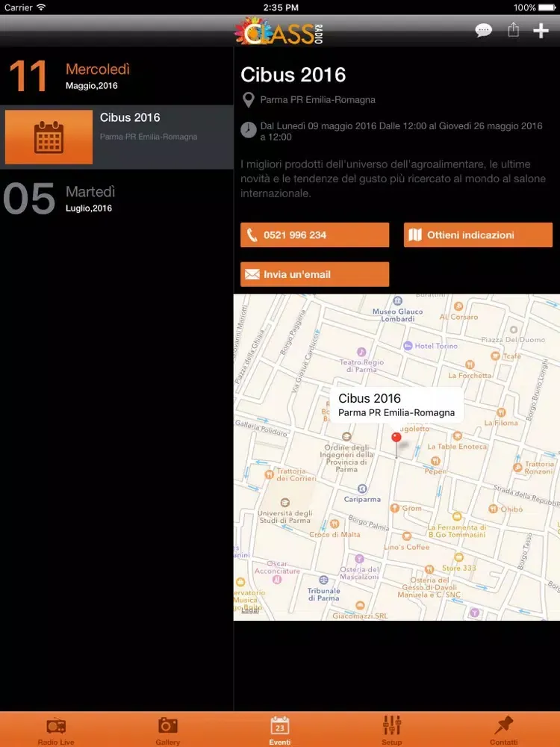Open the Radio Live tab
This screenshot has width=560, height=747.
click(56, 731)
